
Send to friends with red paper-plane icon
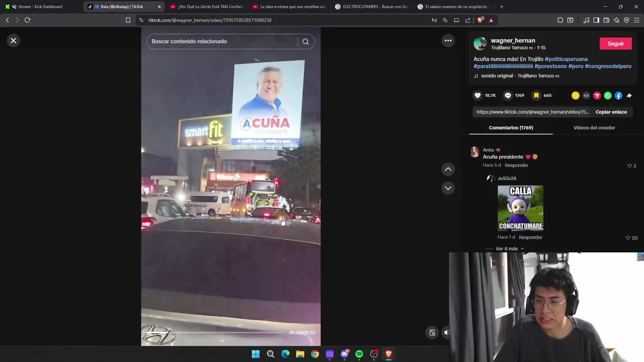point(597,96)
